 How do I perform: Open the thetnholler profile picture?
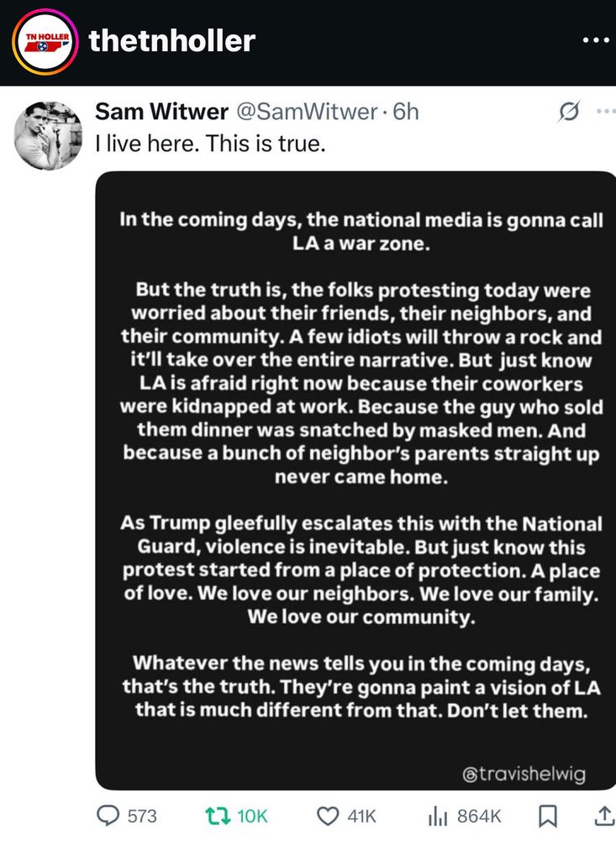pyautogui.click(x=45, y=40)
